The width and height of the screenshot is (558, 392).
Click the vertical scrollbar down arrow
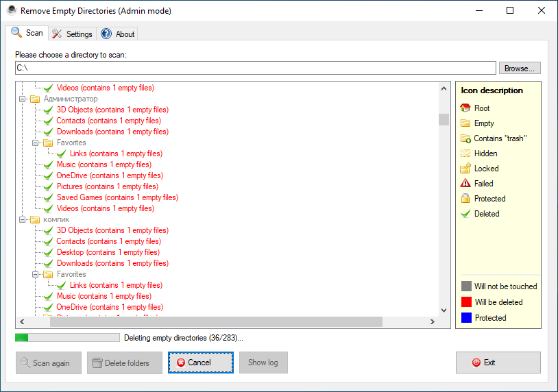444,310
